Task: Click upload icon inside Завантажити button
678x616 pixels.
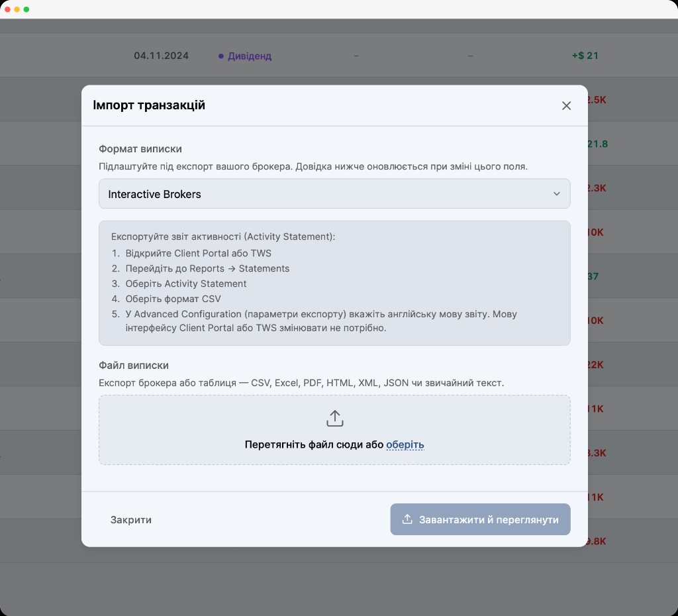Action: coord(407,519)
